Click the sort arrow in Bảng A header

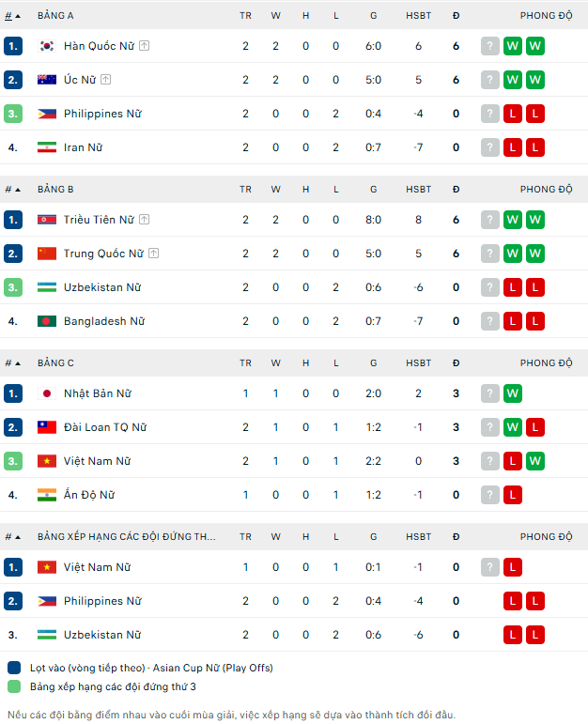coord(19,16)
